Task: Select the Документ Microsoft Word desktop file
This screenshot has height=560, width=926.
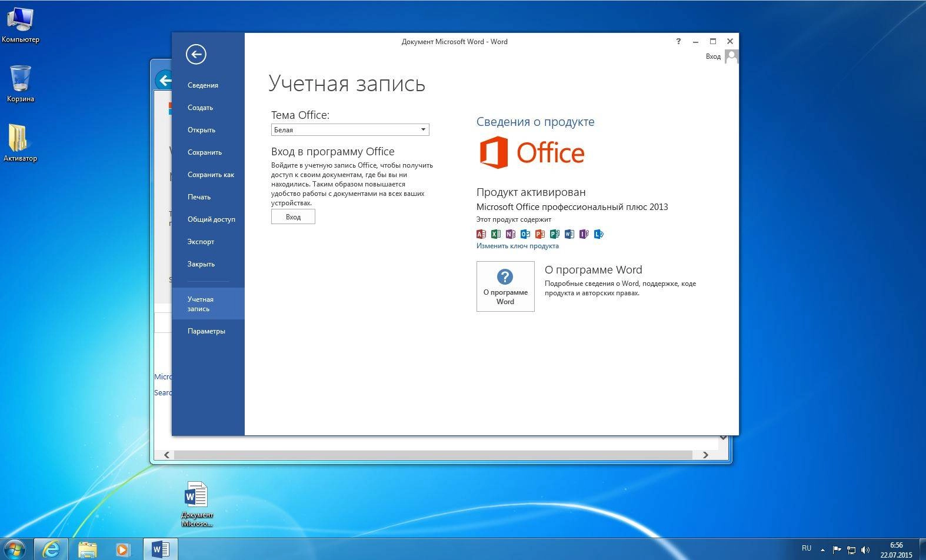Action: 196,504
